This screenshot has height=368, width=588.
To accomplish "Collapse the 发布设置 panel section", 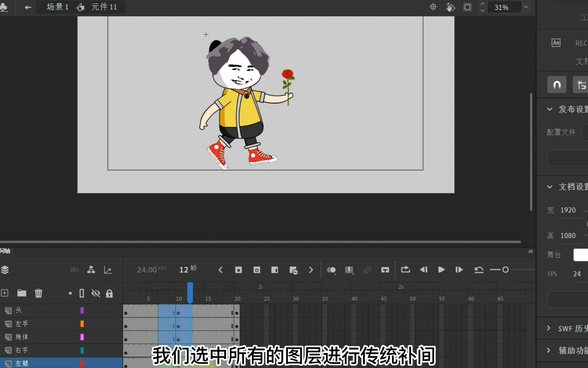I will (x=550, y=109).
